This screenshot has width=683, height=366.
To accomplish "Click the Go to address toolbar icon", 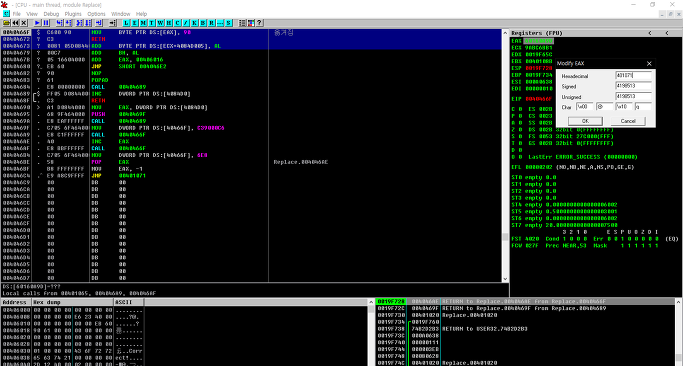I will 112,23.
